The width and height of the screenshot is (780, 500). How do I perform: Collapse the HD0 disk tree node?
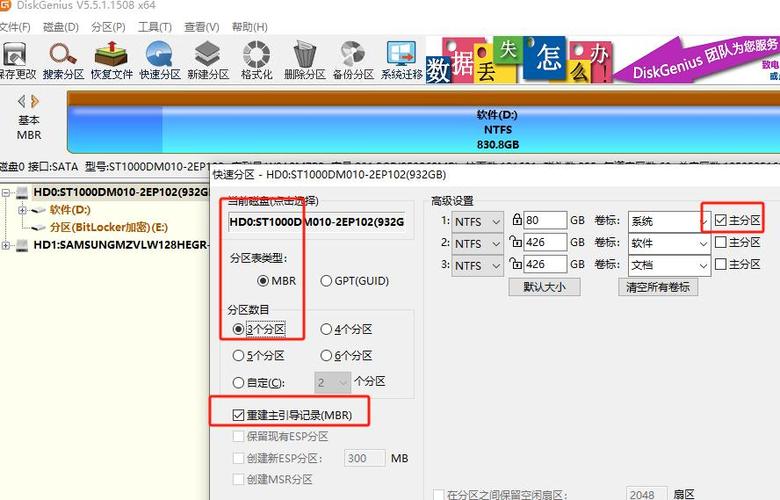(x=5, y=192)
